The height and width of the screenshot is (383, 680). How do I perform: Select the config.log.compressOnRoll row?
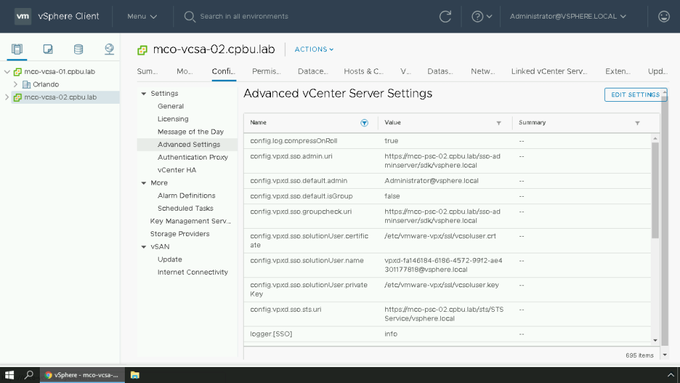pos(447,141)
